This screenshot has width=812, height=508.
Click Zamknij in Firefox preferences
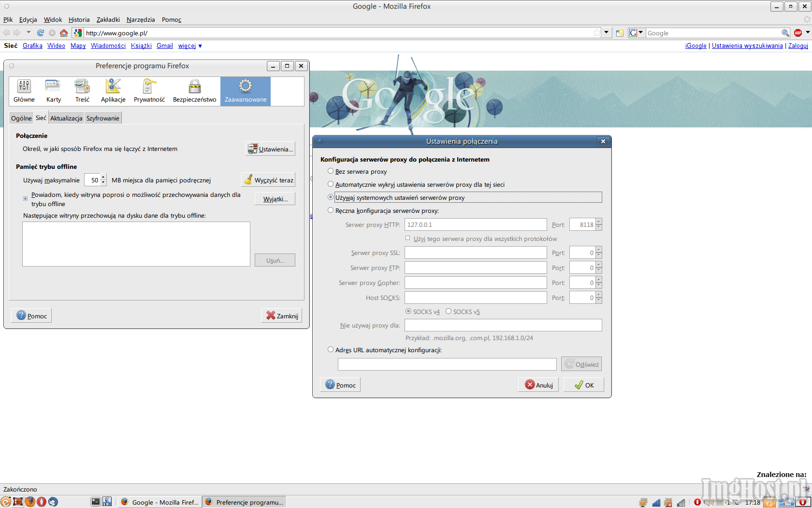pos(282,315)
